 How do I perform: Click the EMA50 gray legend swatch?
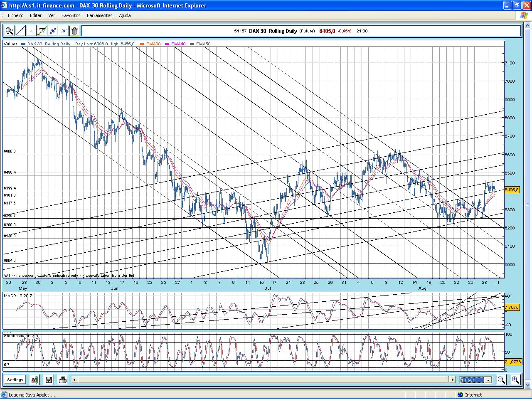(192, 44)
